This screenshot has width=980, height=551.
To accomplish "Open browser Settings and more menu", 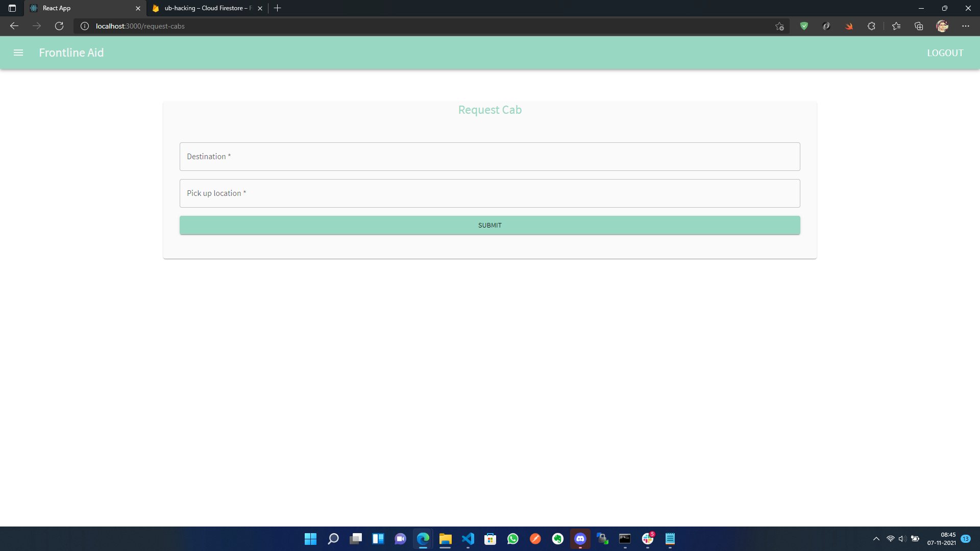I will pos(966,26).
